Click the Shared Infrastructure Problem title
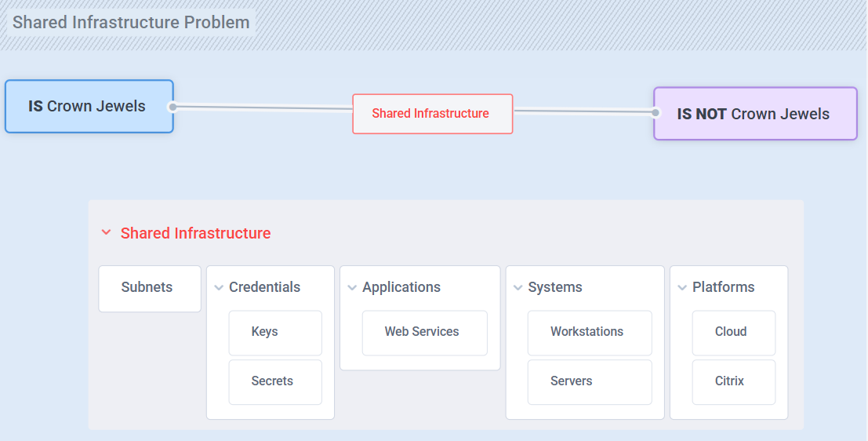Screen dimensions: 868x441 pos(131,22)
